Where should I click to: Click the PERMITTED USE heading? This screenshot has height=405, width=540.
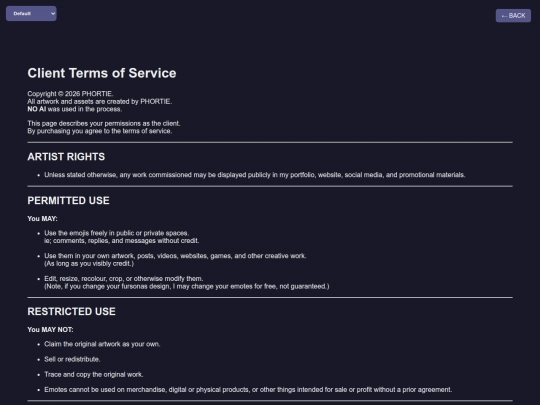[x=69, y=200]
